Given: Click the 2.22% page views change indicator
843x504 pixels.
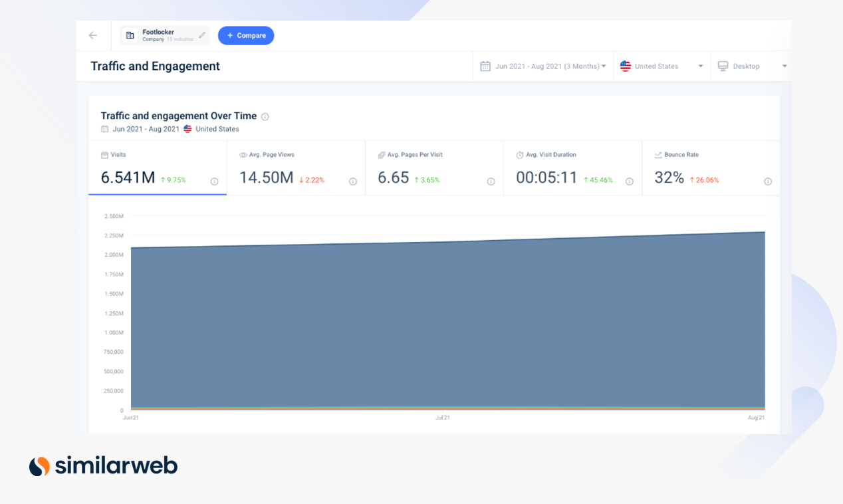Looking at the screenshot, I should (312, 180).
